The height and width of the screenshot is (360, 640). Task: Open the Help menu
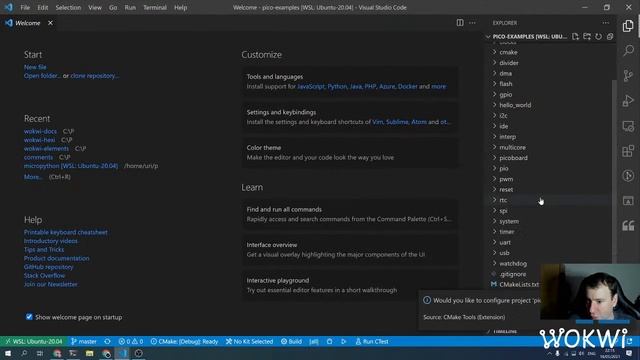click(180, 7)
